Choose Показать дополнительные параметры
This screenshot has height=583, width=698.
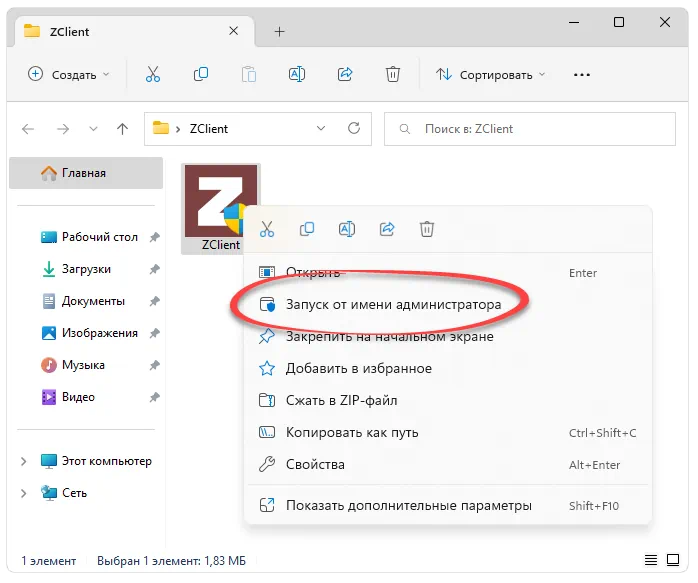(x=448, y=506)
